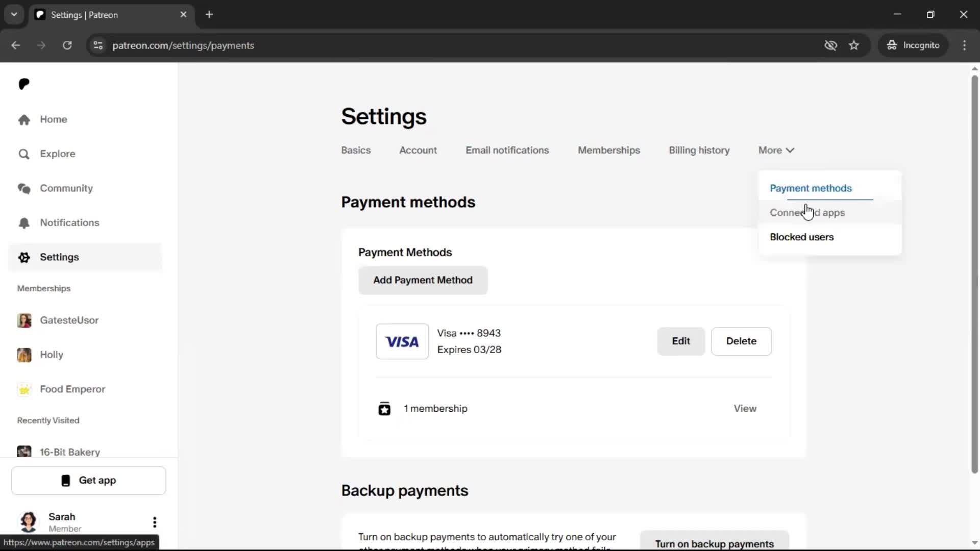This screenshot has width=980, height=551.
Task: Click the Notifications bell icon
Action: pos(24,223)
